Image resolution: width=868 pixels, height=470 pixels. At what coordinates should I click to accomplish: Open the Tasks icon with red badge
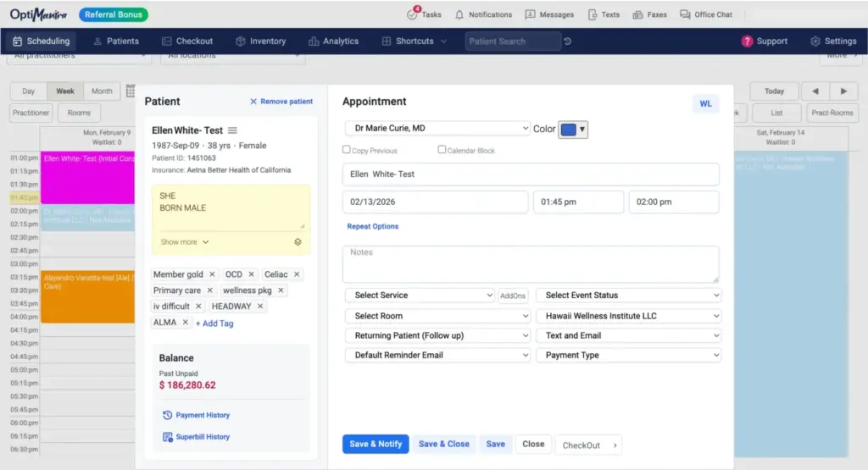point(412,14)
